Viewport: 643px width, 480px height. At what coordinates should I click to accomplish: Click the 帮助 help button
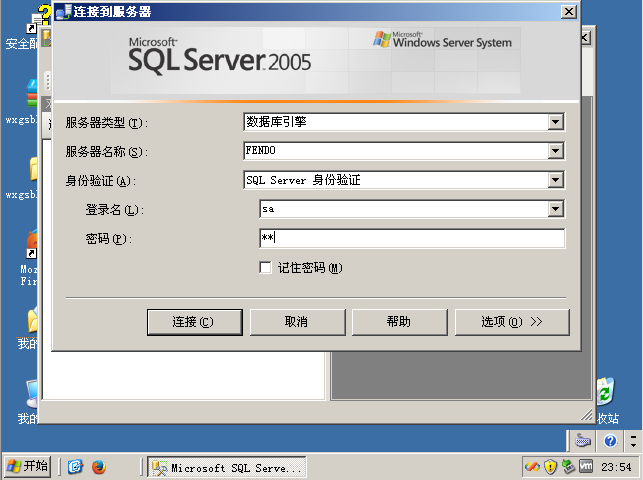[x=399, y=322]
